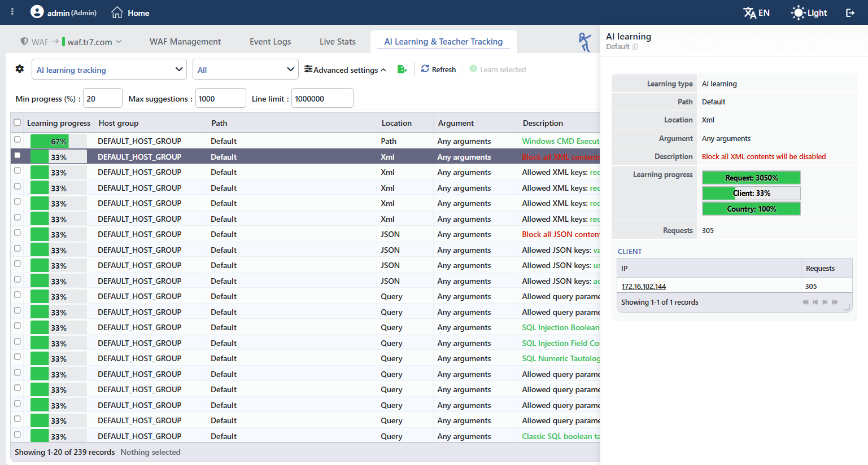Open the All filter dropdown

click(x=246, y=69)
